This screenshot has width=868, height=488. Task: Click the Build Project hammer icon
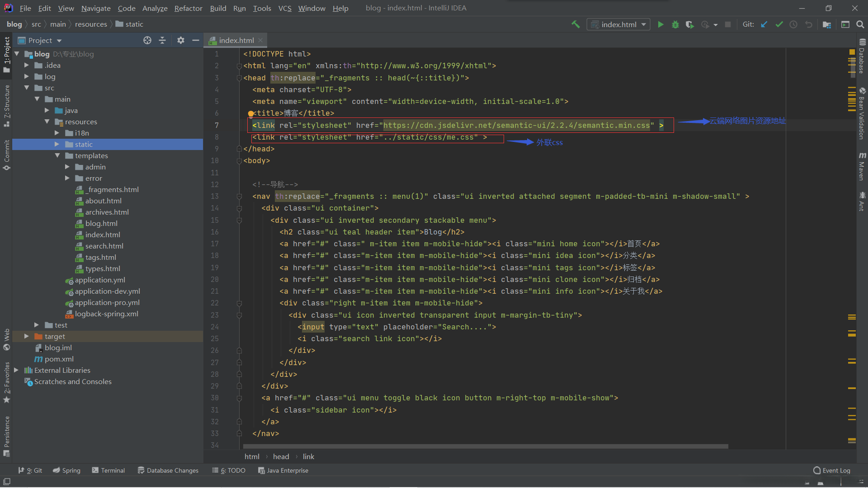pos(576,24)
